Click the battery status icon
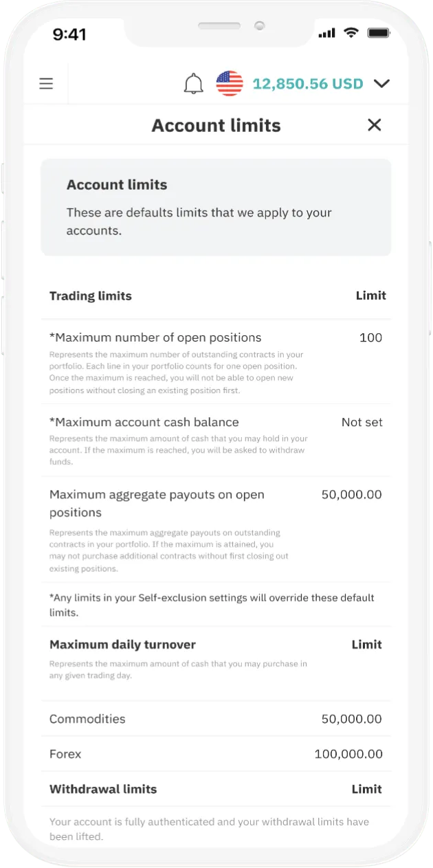 click(377, 32)
